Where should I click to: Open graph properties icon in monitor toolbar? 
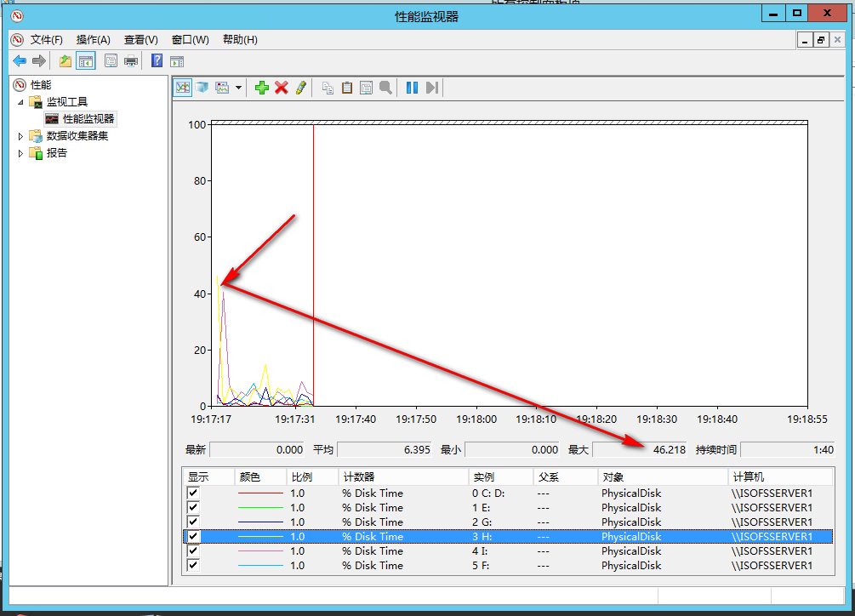point(367,88)
